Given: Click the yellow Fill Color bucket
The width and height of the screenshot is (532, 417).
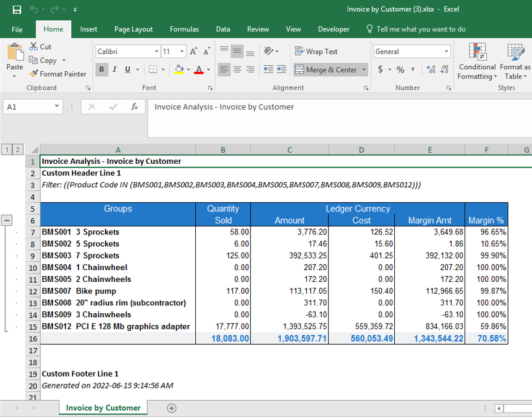Looking at the screenshot, I should [179, 70].
